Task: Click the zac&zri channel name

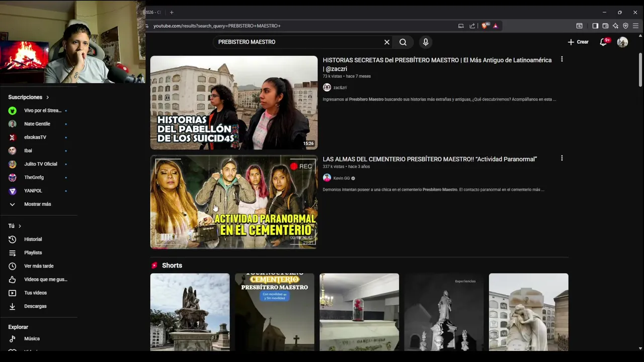Action: [340, 87]
